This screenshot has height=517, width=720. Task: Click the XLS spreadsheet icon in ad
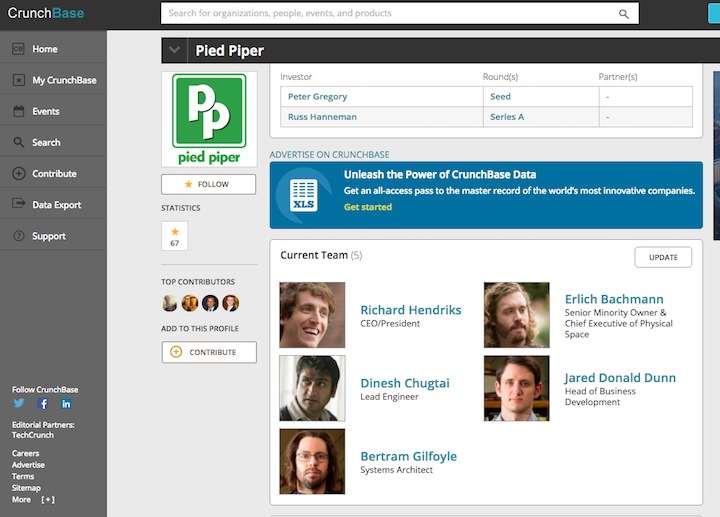304,195
